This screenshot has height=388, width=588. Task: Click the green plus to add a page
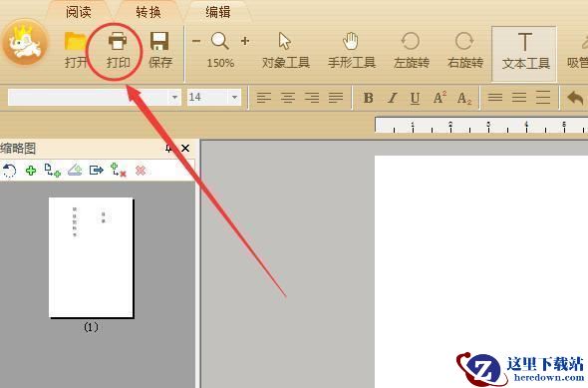31,171
